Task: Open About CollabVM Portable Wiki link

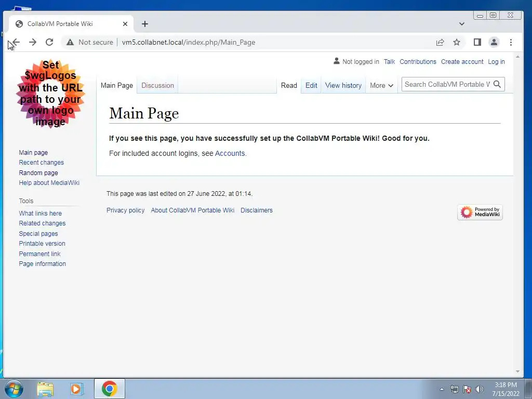Action: point(193,210)
